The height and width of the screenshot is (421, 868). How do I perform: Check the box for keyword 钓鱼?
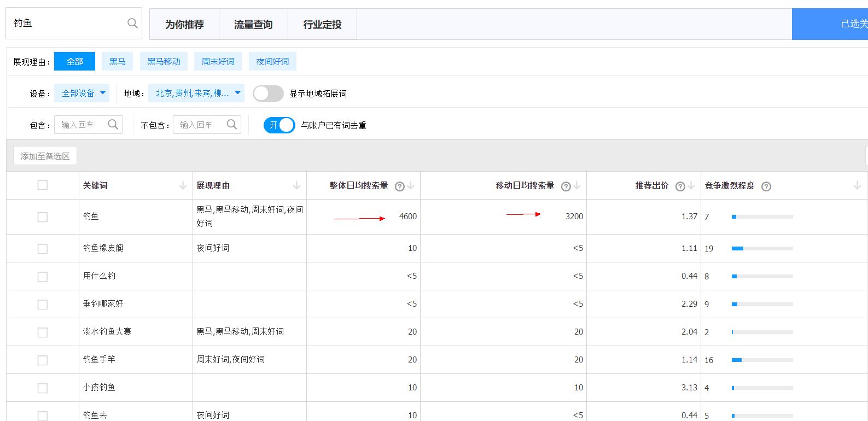[x=43, y=217]
